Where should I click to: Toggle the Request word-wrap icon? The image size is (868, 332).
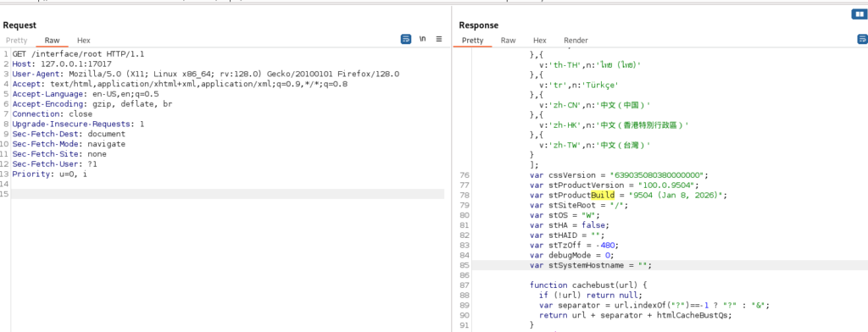pyautogui.click(x=406, y=39)
